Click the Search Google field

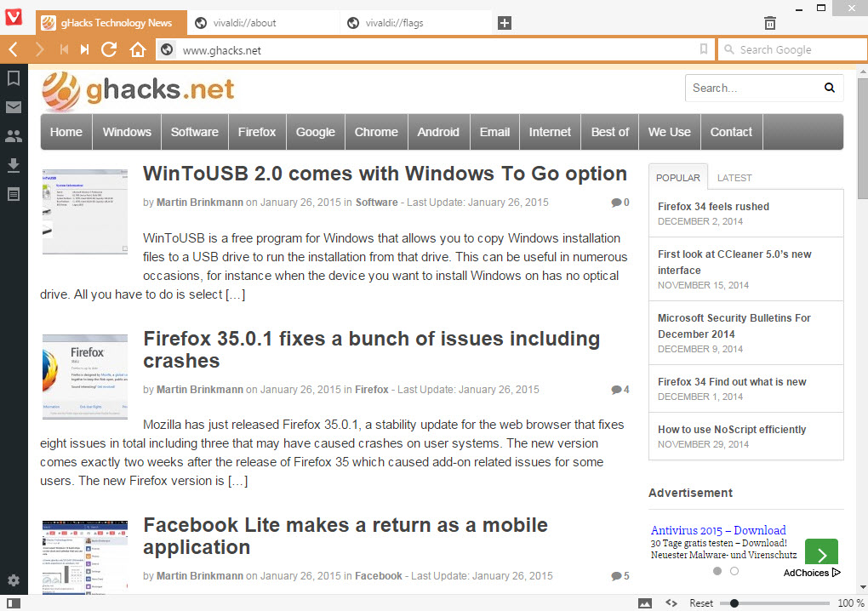tap(793, 50)
